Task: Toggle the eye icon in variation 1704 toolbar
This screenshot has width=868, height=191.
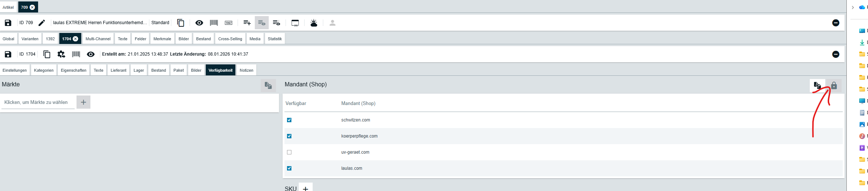Action: pyautogui.click(x=91, y=54)
